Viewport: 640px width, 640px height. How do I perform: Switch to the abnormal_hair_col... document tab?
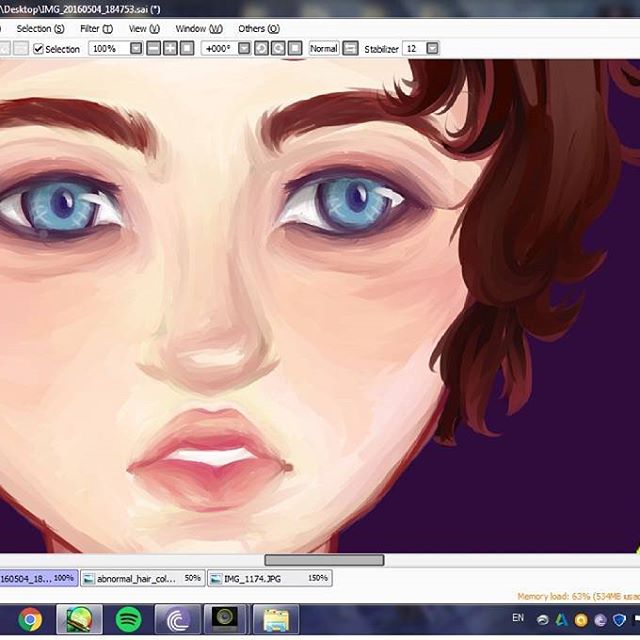[142, 578]
